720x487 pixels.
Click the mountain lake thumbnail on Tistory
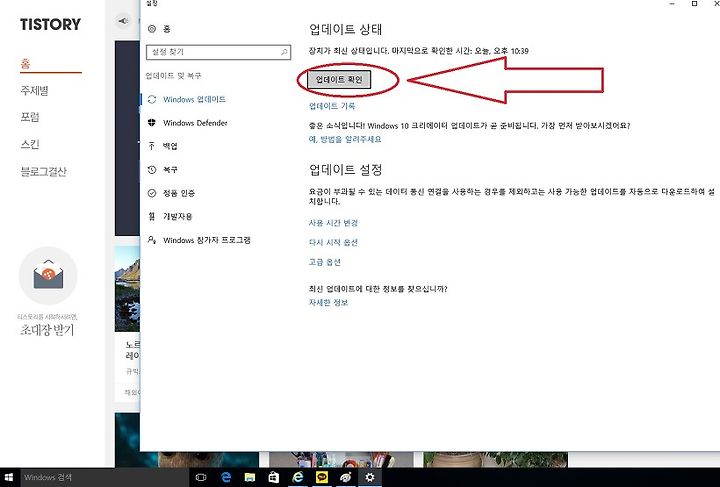point(127,288)
